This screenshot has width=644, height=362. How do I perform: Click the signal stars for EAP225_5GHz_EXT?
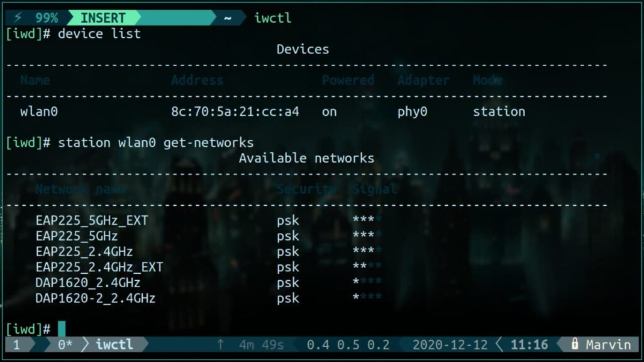pyautogui.click(x=367, y=220)
